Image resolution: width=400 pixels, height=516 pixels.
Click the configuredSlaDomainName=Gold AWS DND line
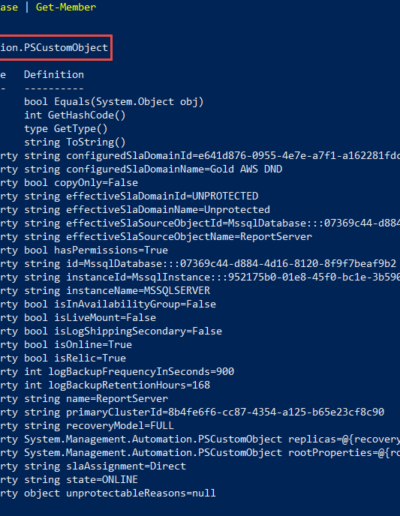pyautogui.click(x=153, y=169)
